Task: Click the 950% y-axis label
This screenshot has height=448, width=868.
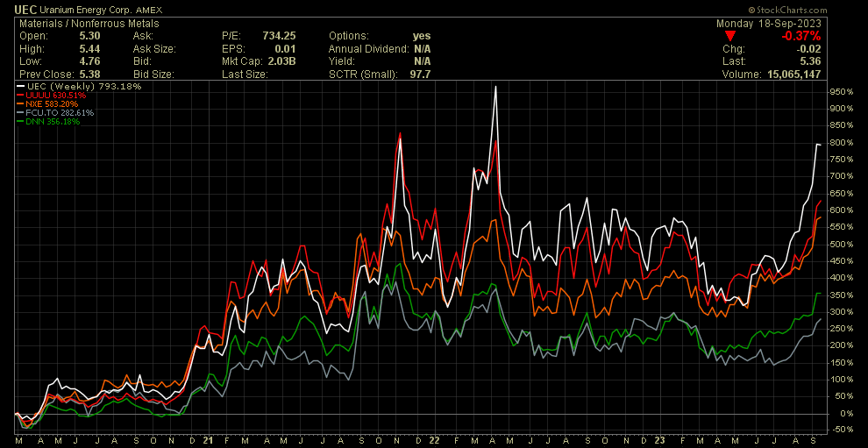Action: point(843,92)
